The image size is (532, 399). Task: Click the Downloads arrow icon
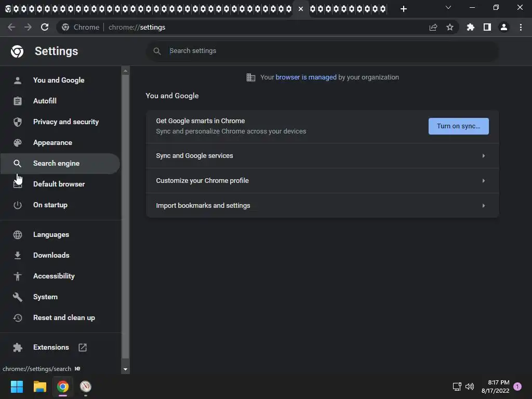(18, 256)
